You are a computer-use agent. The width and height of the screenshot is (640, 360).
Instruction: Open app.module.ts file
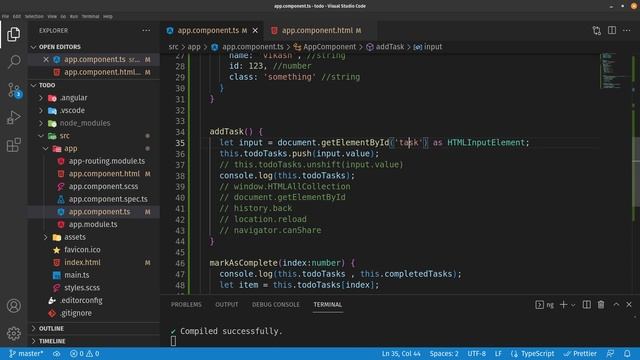(x=94, y=224)
